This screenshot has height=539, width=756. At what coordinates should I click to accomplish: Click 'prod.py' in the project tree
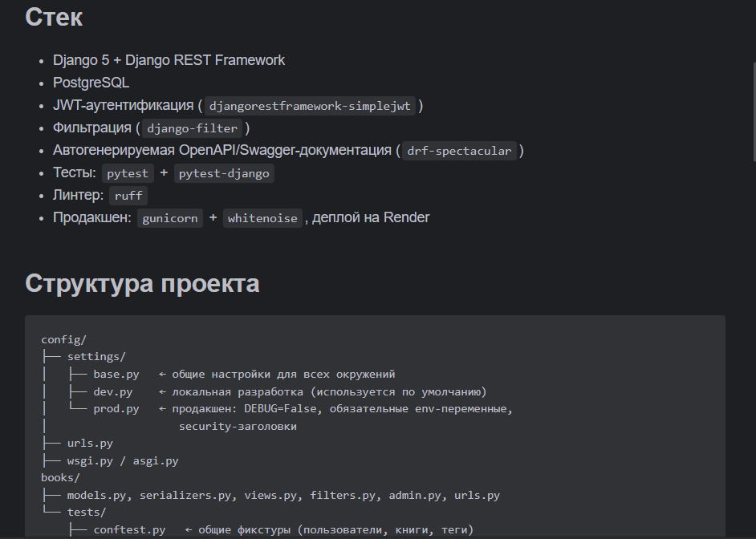tap(116, 409)
